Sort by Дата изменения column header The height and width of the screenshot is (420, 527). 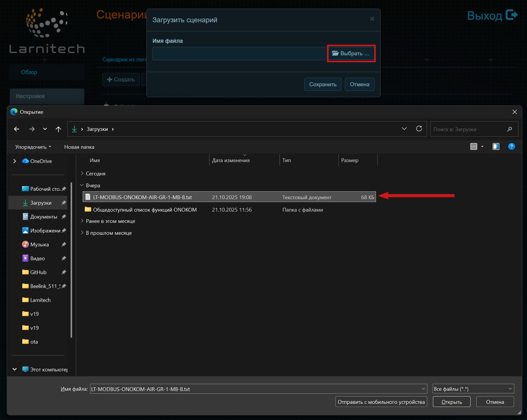click(231, 160)
